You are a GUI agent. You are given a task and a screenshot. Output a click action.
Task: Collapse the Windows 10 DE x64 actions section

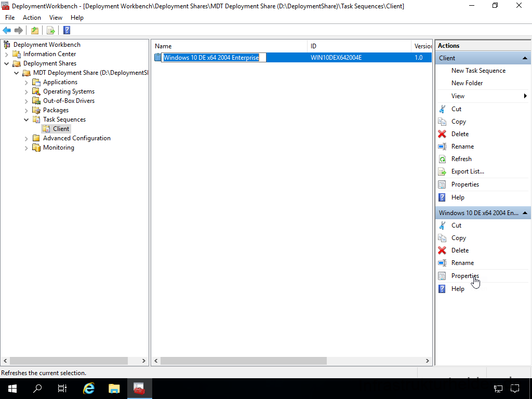coord(525,212)
